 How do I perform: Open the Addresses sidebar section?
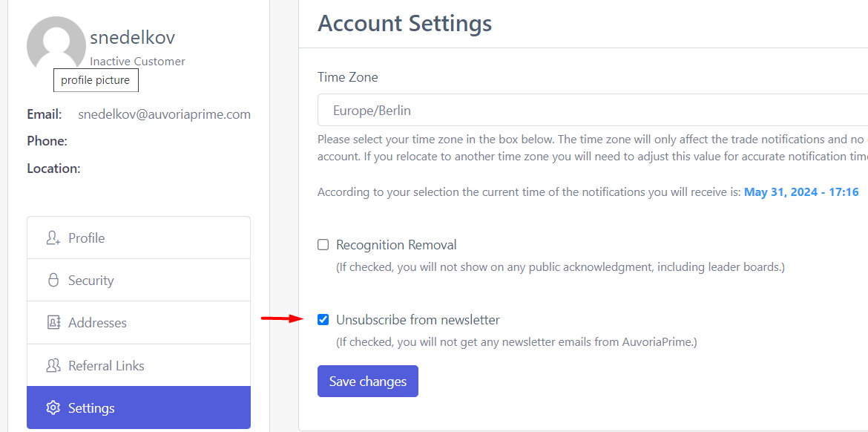139,323
